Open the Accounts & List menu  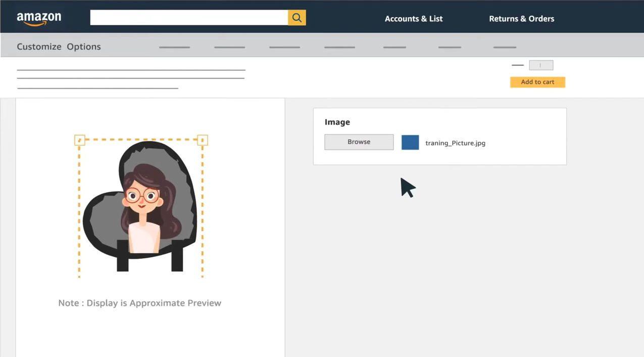(414, 19)
